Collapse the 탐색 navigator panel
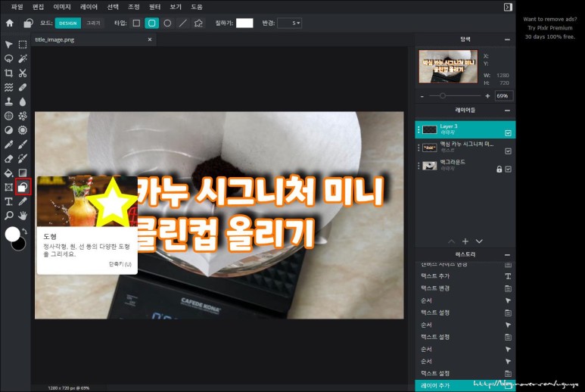 507,39
